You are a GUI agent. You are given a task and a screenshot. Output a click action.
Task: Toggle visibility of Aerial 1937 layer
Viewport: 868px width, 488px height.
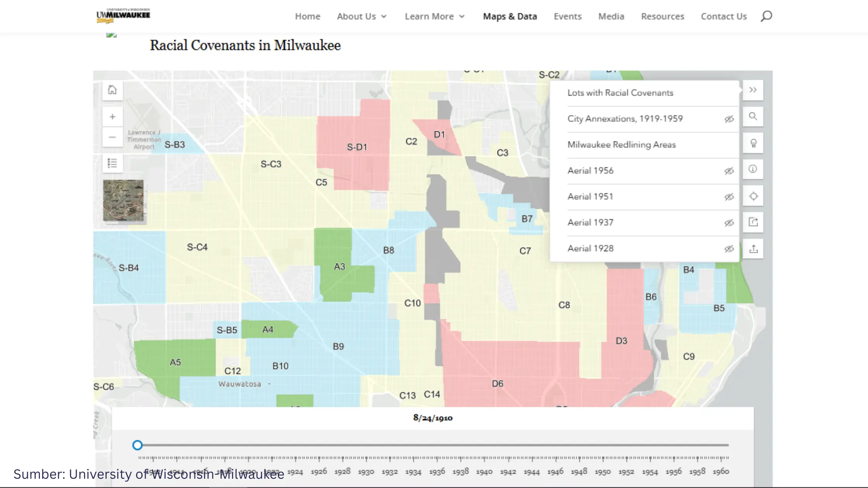tap(729, 223)
